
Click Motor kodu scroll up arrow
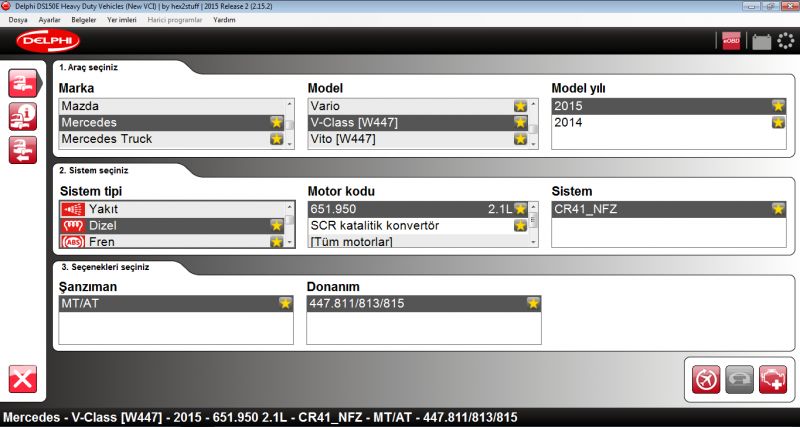click(534, 207)
